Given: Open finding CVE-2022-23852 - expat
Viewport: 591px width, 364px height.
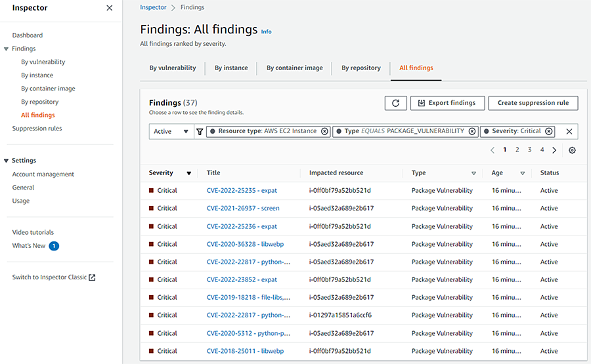Looking at the screenshot, I should pos(242,279).
